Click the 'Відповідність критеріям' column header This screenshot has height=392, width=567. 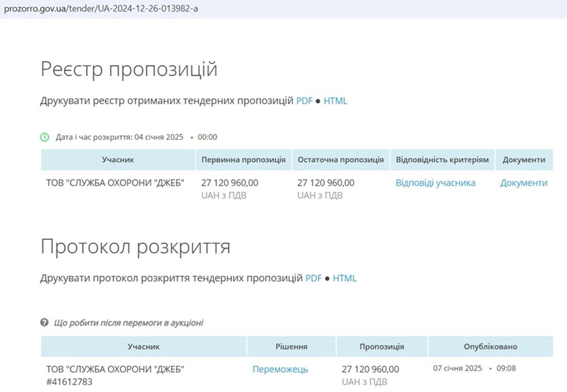click(442, 160)
